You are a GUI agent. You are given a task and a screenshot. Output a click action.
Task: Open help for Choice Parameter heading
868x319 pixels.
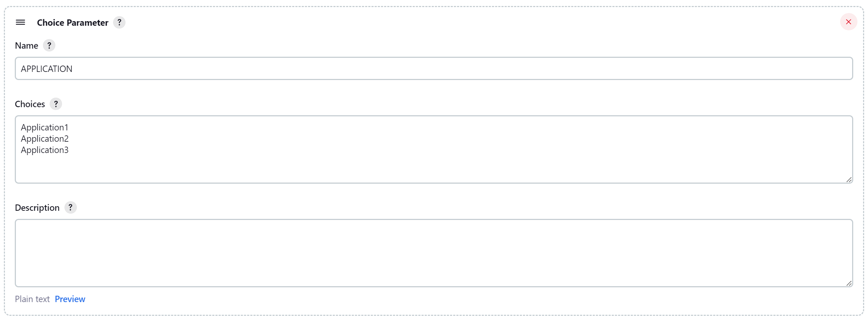pos(119,23)
